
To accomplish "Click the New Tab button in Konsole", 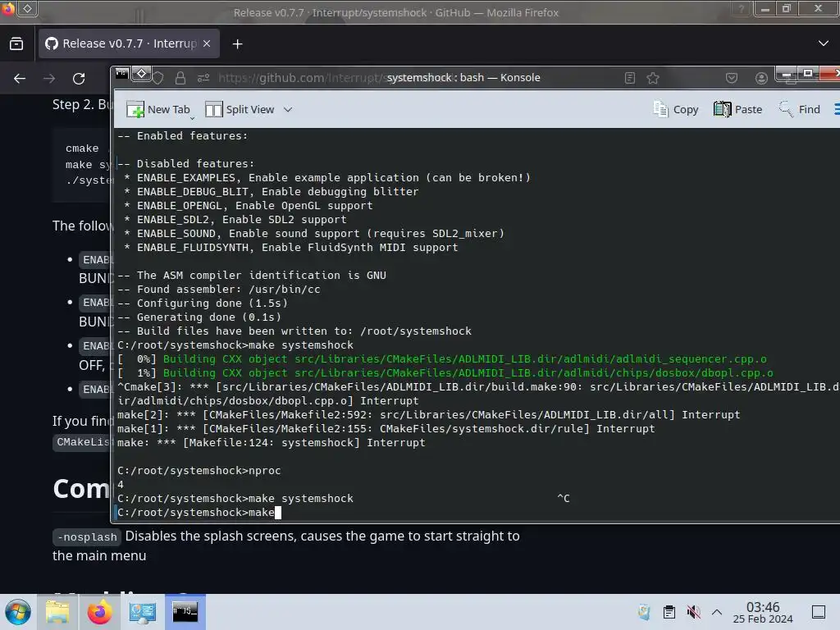I will tap(158, 109).
